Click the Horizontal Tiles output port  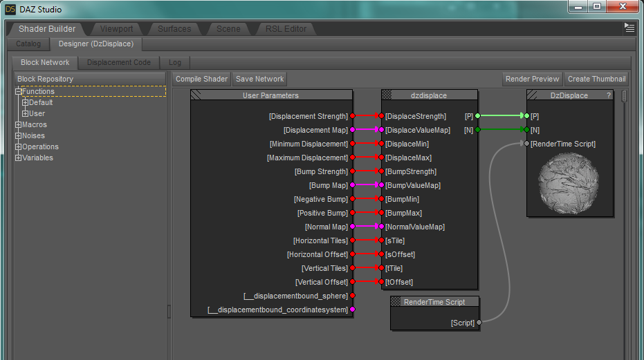point(352,240)
